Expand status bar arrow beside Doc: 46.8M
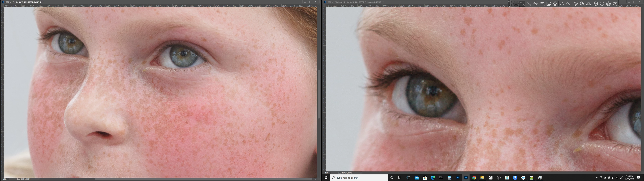The width and height of the screenshot is (644, 181). coord(39,179)
